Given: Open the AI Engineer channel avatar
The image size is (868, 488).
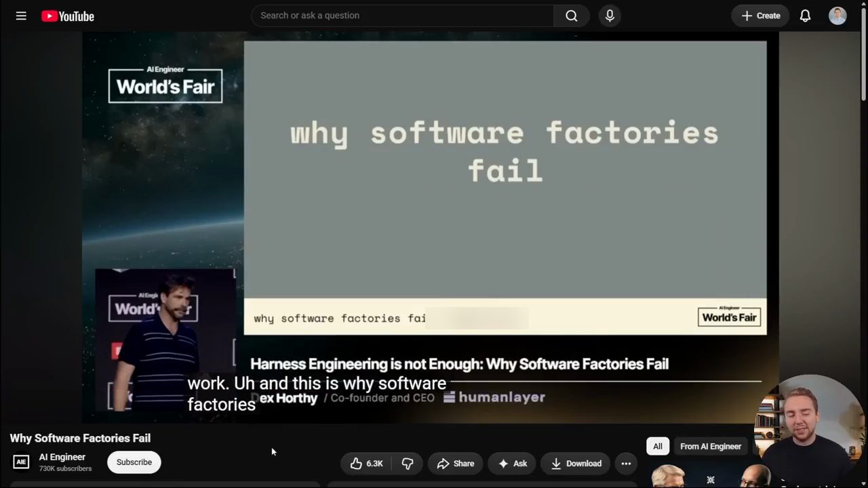Looking at the screenshot, I should point(21,462).
